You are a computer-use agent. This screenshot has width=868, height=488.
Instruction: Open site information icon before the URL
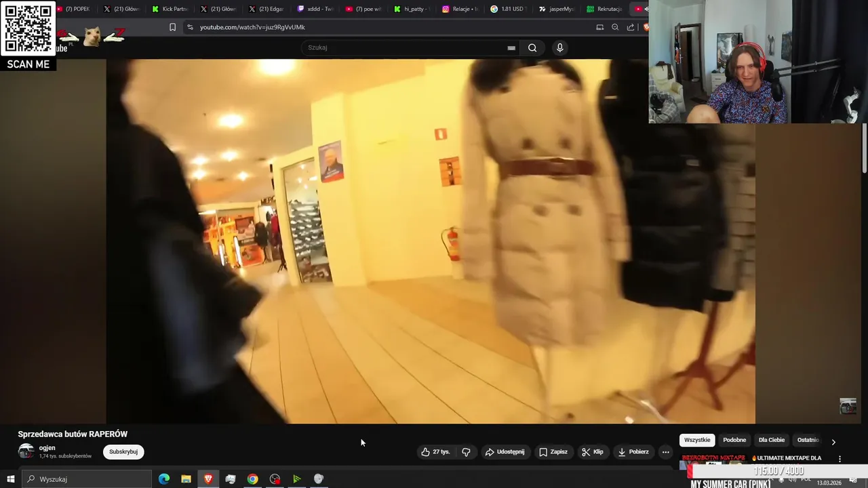(x=190, y=27)
